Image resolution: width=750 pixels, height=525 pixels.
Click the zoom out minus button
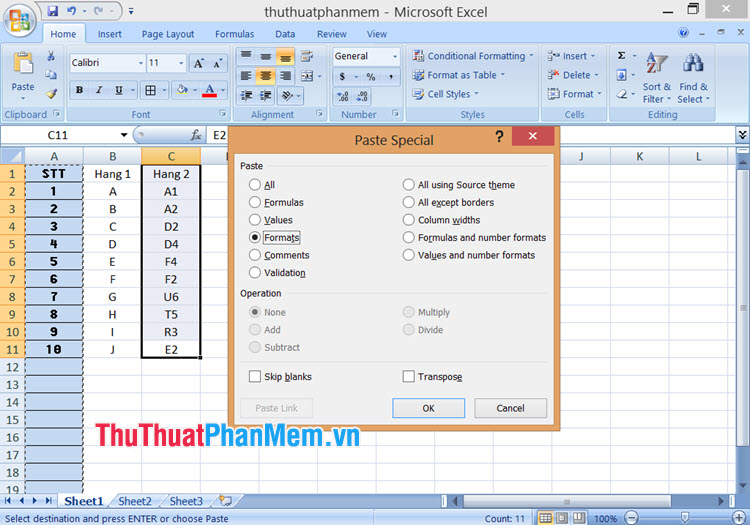(x=631, y=517)
